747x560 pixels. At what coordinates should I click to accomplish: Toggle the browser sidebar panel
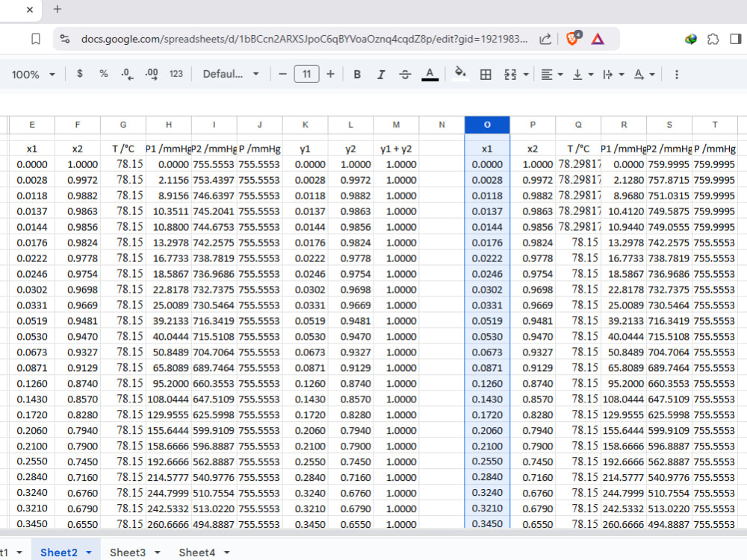point(736,39)
